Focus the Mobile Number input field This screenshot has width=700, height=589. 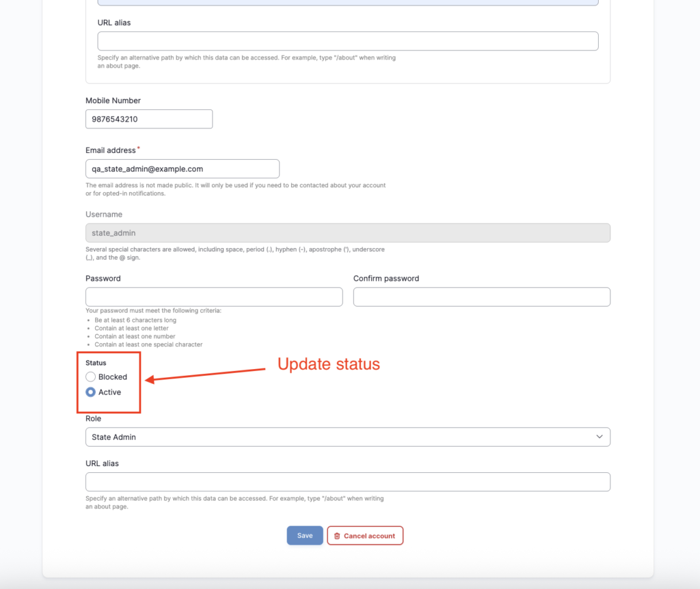[x=149, y=119]
